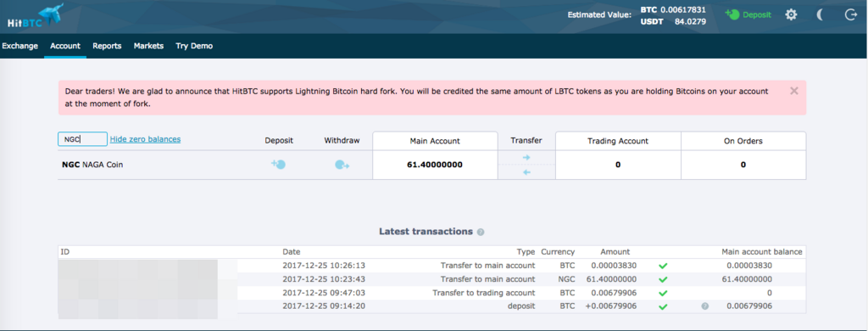Click the green checkmark for 09:47:03 transfer
The width and height of the screenshot is (868, 331).
coord(663,293)
